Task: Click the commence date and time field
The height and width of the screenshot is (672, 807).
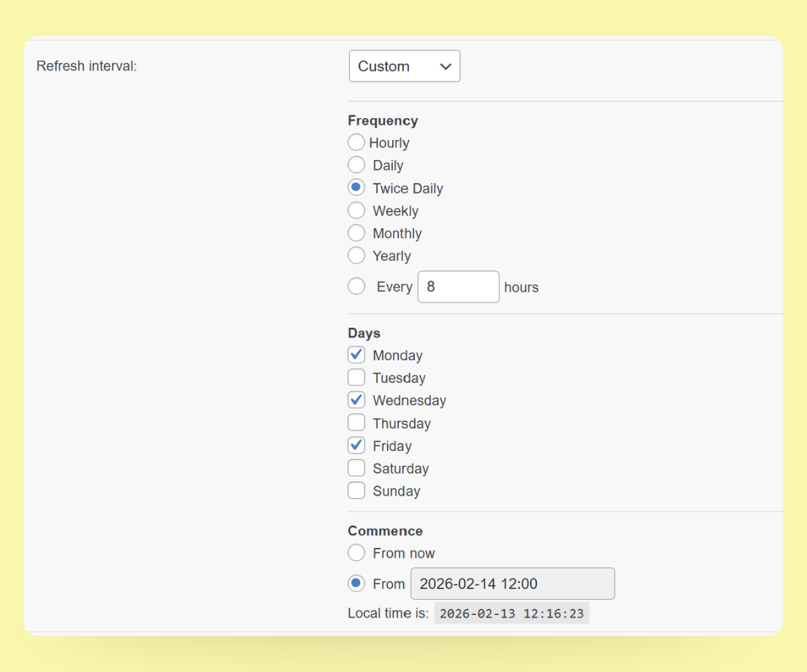Action: (x=513, y=583)
